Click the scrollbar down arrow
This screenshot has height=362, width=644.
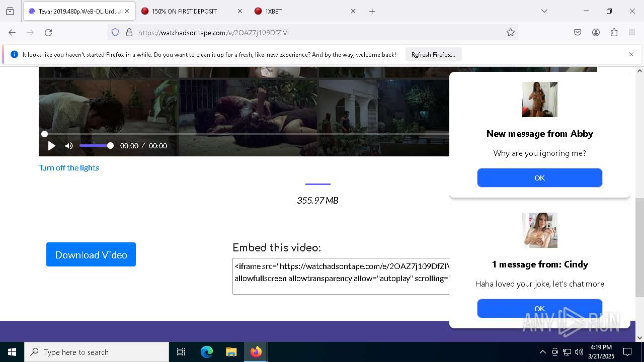point(639,337)
